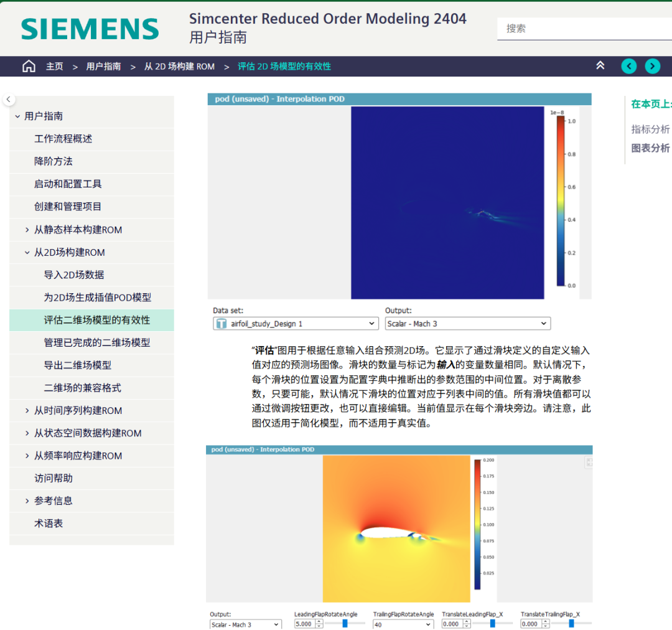Image resolution: width=672 pixels, height=630 pixels.
Task: Go to the previous page with the left arrow
Action: tap(628, 66)
